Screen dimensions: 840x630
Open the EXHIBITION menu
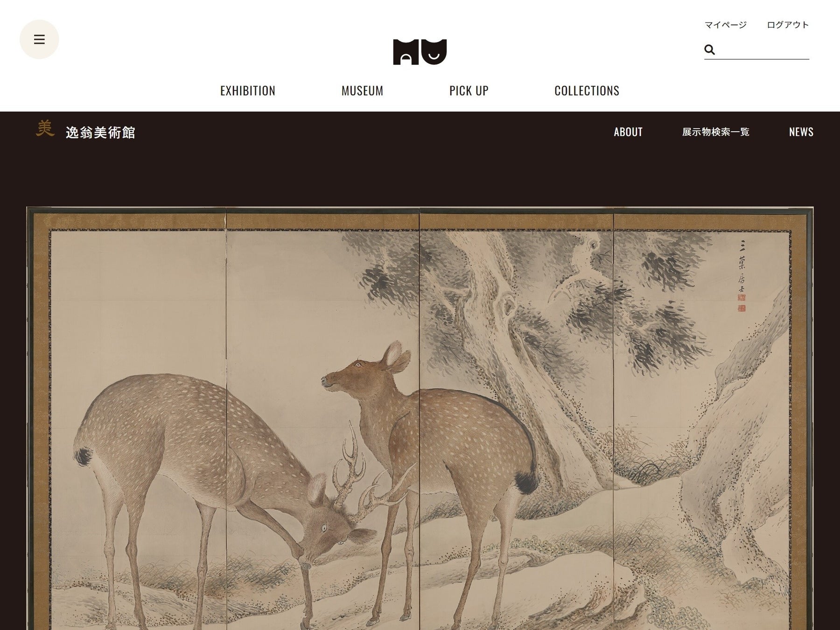point(248,91)
